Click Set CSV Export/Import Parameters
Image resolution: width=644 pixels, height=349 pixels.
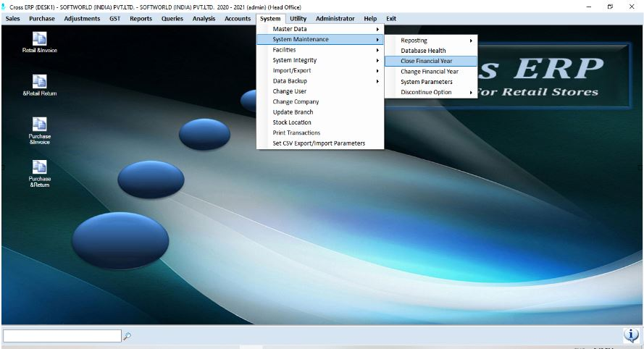click(x=319, y=143)
